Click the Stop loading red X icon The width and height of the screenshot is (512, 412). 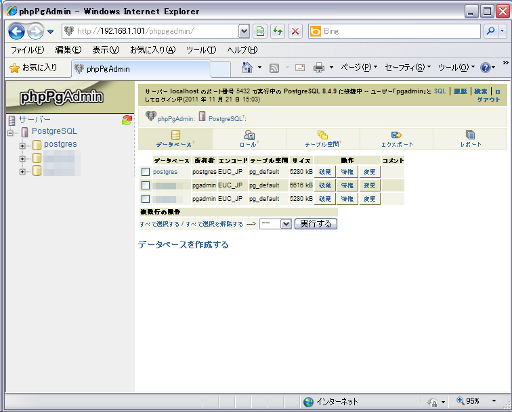pos(295,31)
